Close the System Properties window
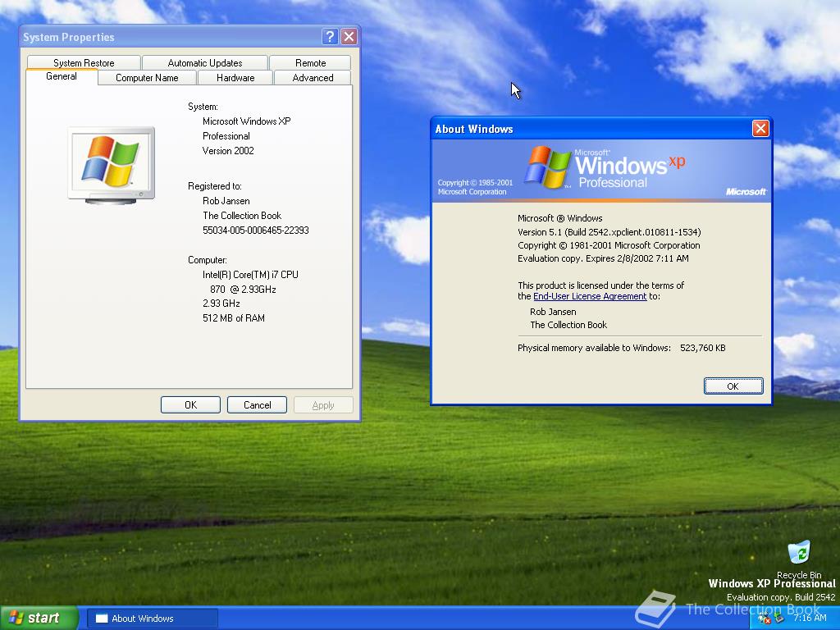Screen dimensions: 840x630 point(349,36)
